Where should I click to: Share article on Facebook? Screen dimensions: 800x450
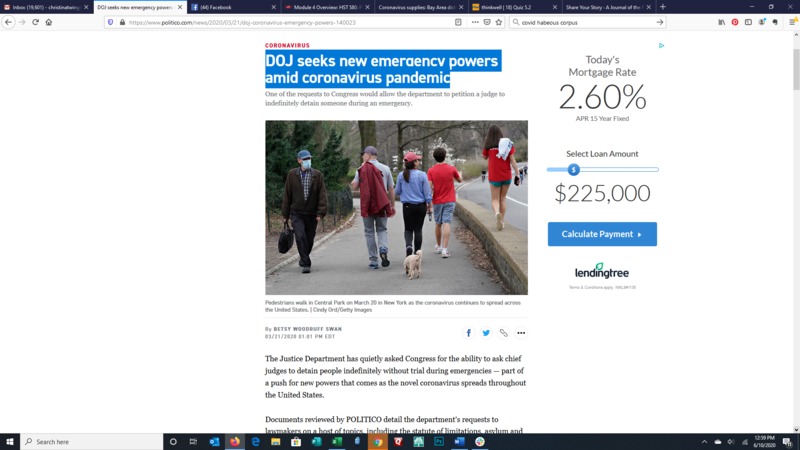coord(468,333)
